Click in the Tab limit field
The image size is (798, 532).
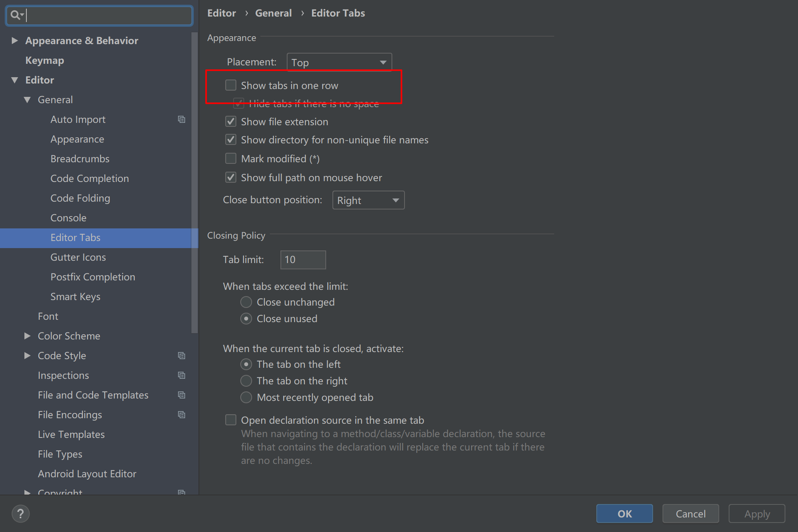coord(302,260)
